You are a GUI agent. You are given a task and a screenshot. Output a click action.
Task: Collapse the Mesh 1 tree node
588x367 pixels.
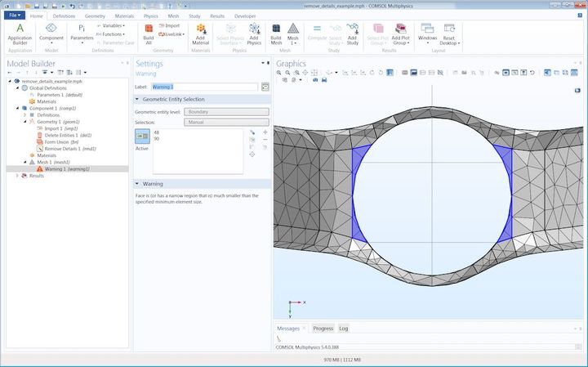[24, 162]
